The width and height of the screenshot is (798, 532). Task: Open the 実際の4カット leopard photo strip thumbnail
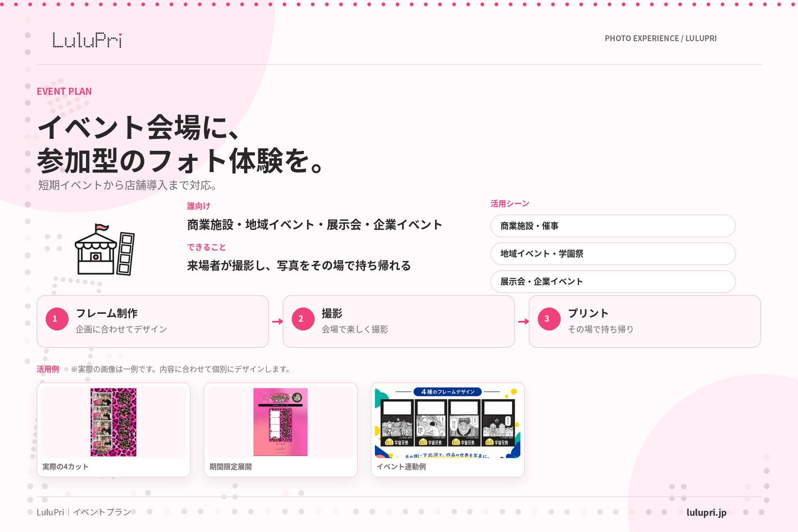114,422
